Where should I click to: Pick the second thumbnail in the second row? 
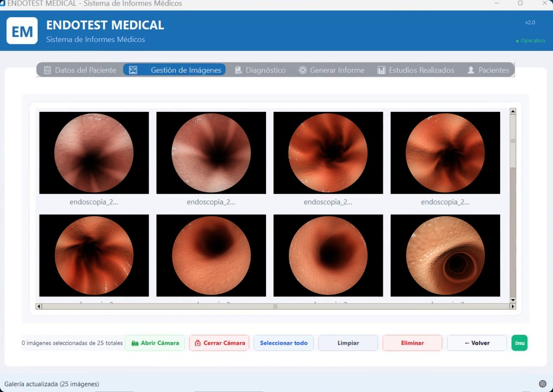[x=211, y=255]
